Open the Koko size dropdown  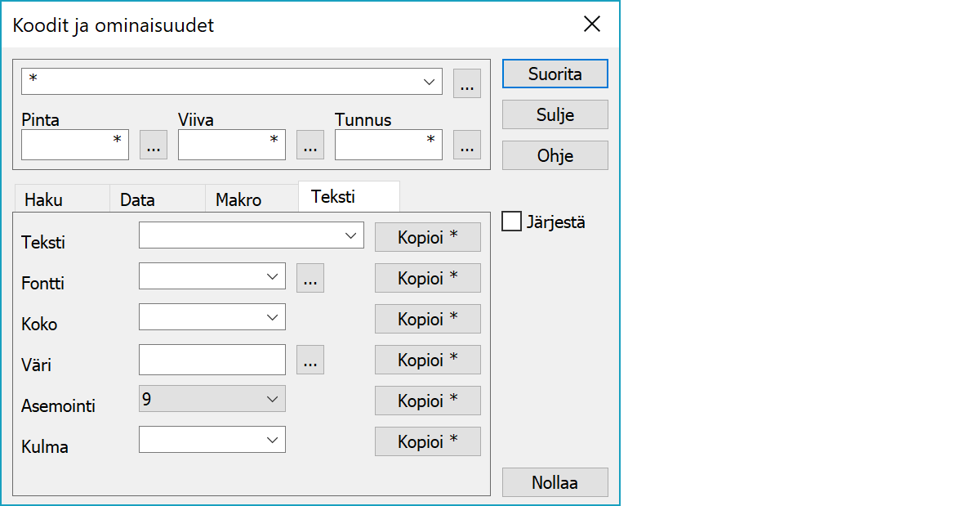tap(273, 317)
